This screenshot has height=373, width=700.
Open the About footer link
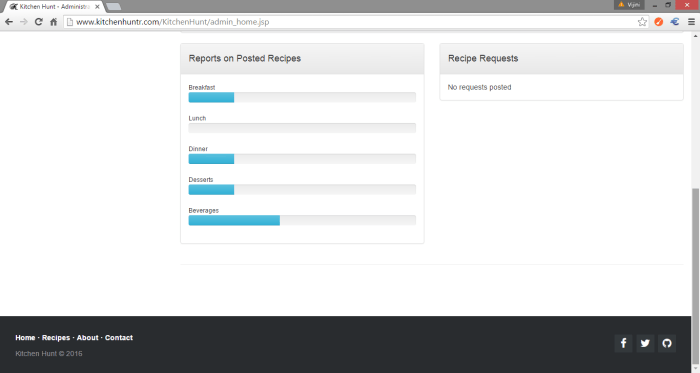coord(88,338)
